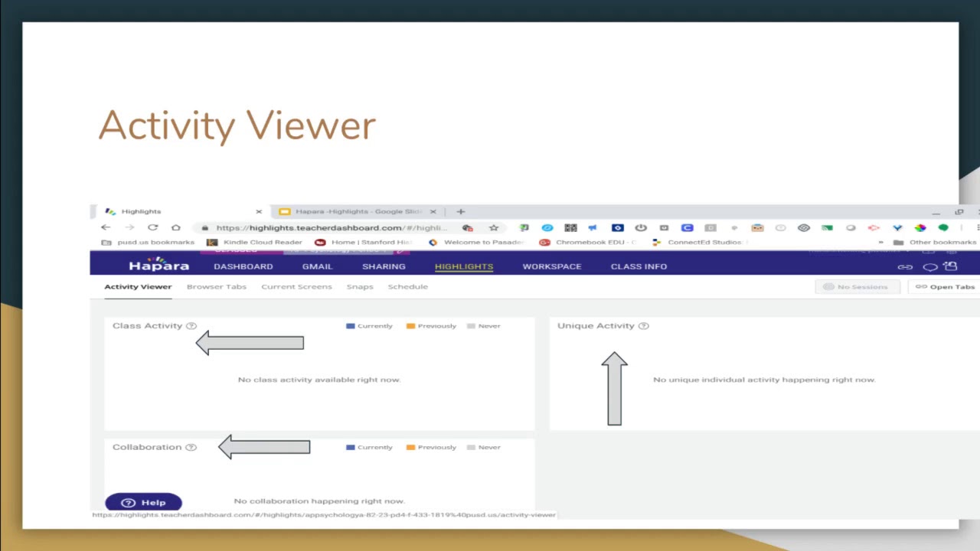Click the address bar URL

332,227
